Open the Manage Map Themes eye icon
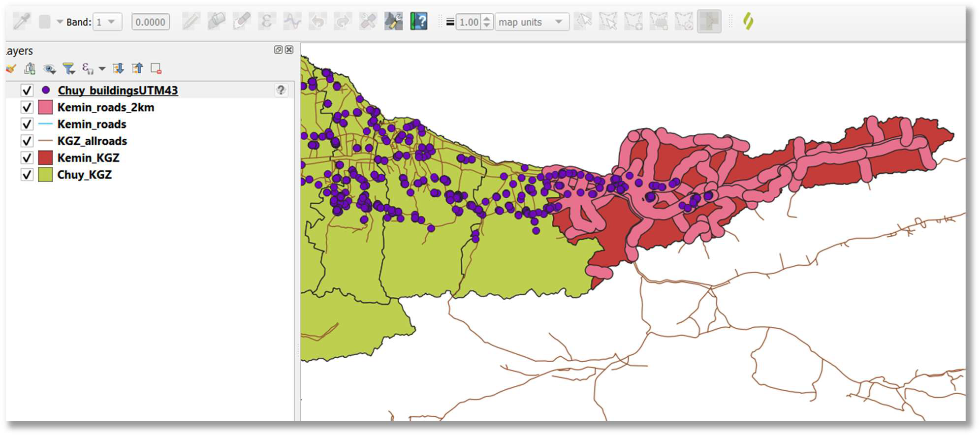980x436 pixels. tap(49, 69)
